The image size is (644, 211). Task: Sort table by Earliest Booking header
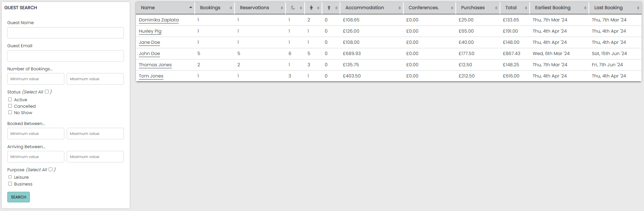552,8
